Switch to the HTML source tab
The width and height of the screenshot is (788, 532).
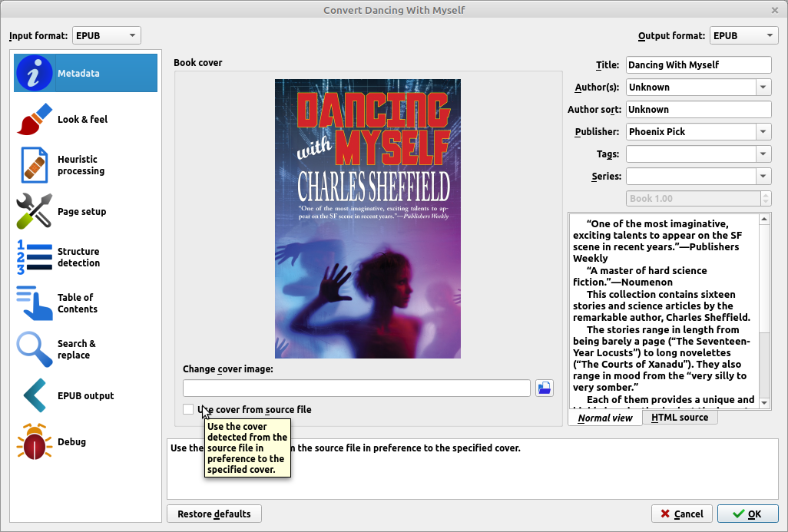click(680, 418)
